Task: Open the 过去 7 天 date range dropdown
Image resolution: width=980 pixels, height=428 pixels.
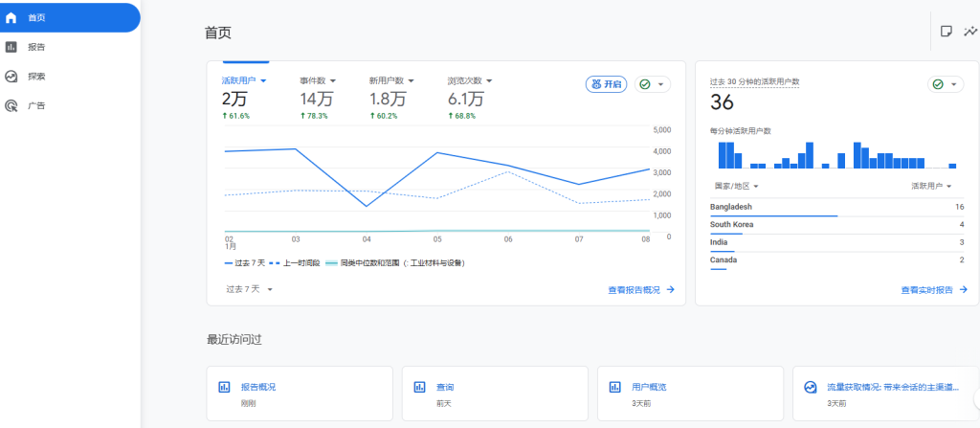Action: [x=250, y=289]
